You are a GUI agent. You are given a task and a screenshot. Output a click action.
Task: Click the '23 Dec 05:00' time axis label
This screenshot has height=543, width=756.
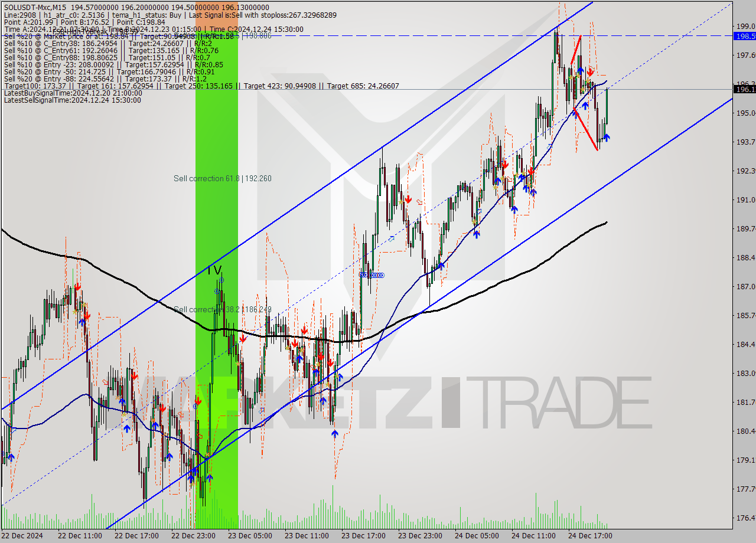pyautogui.click(x=250, y=536)
